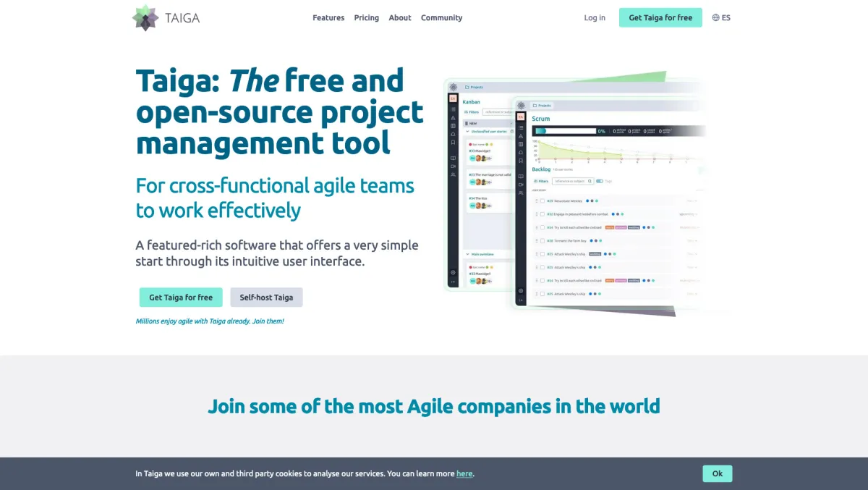Image resolution: width=868 pixels, height=490 pixels.
Task: Open Filters in the Kanban preview
Action: point(472,112)
